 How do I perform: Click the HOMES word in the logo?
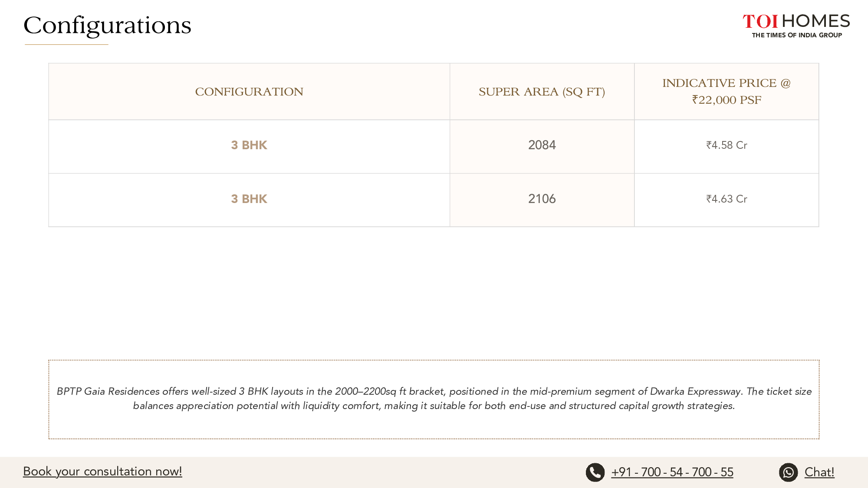click(816, 21)
